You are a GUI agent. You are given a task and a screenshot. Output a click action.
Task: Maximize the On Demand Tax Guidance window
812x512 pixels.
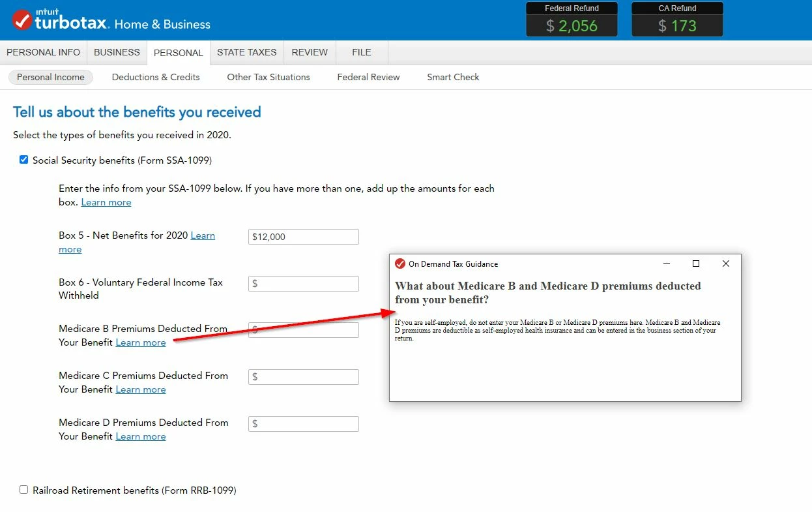[696, 264]
